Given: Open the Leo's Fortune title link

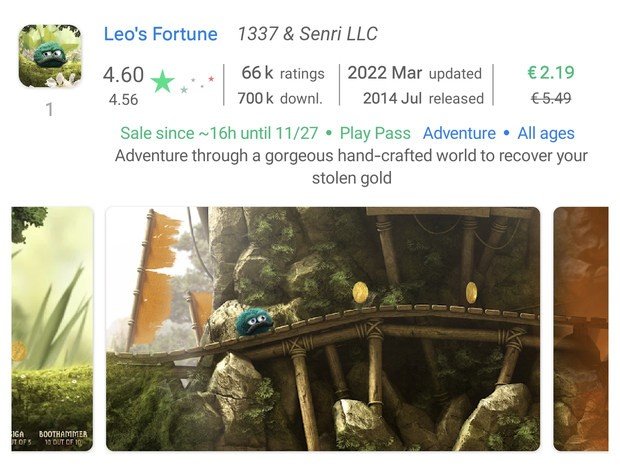Looking at the screenshot, I should [x=160, y=34].
